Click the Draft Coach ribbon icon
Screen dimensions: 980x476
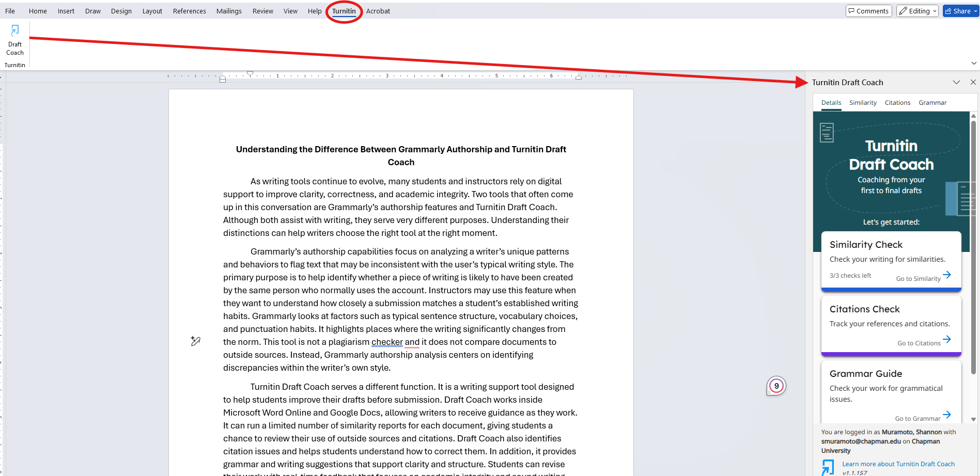pos(15,40)
